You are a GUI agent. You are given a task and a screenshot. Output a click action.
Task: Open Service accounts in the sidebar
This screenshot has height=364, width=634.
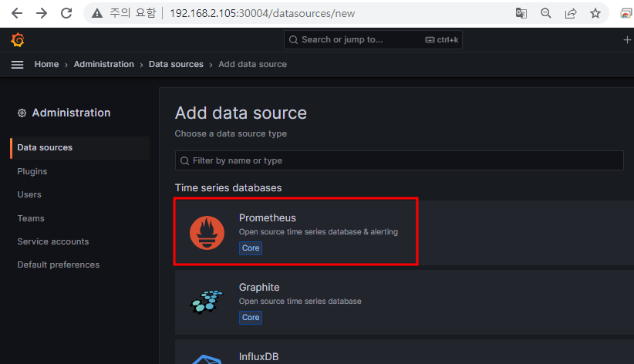tap(53, 241)
